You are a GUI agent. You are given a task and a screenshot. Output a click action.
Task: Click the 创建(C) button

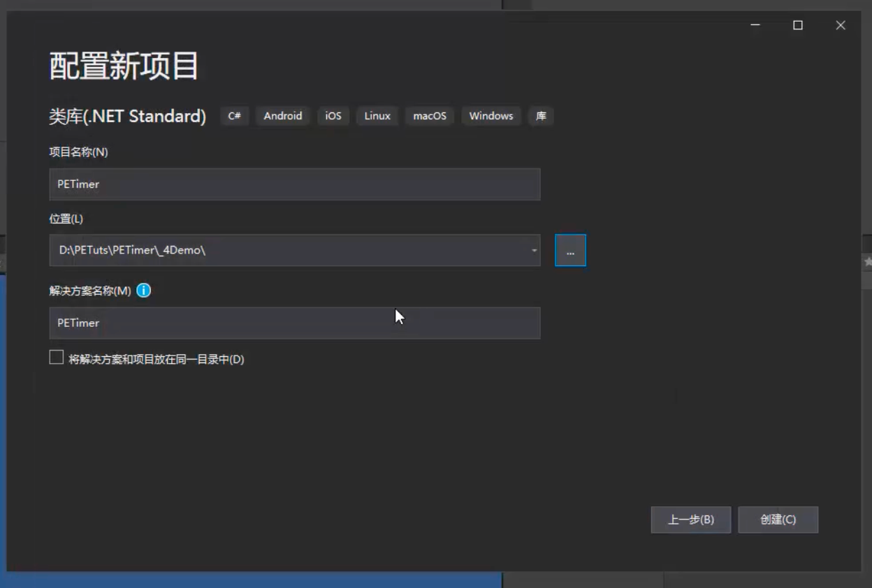(778, 520)
